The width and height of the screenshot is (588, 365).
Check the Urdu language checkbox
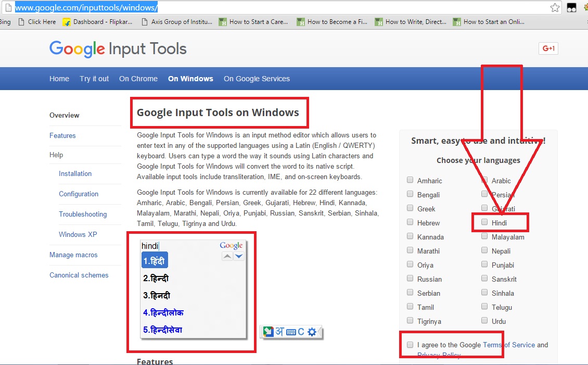point(484,320)
